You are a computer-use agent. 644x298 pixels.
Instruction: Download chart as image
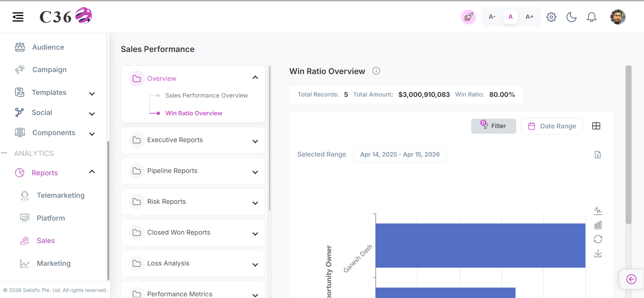pyautogui.click(x=598, y=253)
